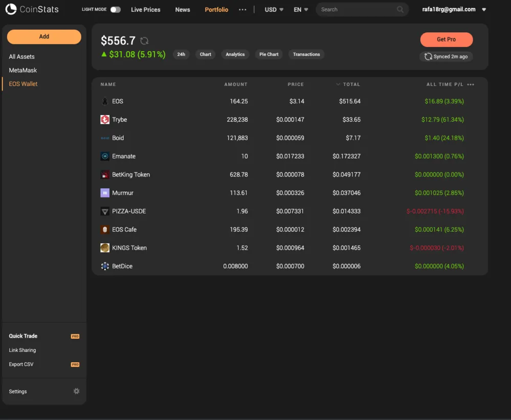The height and width of the screenshot is (420, 511).
Task: Click Trybe profit '$12.79 (61.34%)'
Action: click(442, 120)
